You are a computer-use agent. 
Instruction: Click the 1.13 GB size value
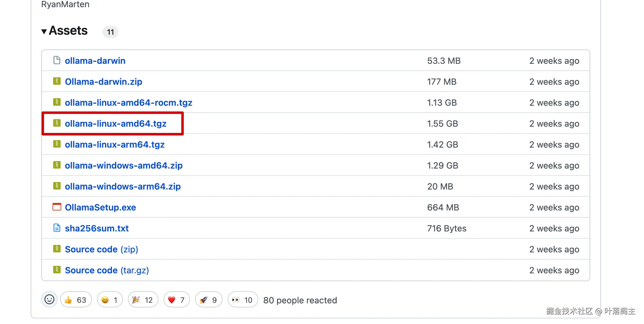[442, 103]
